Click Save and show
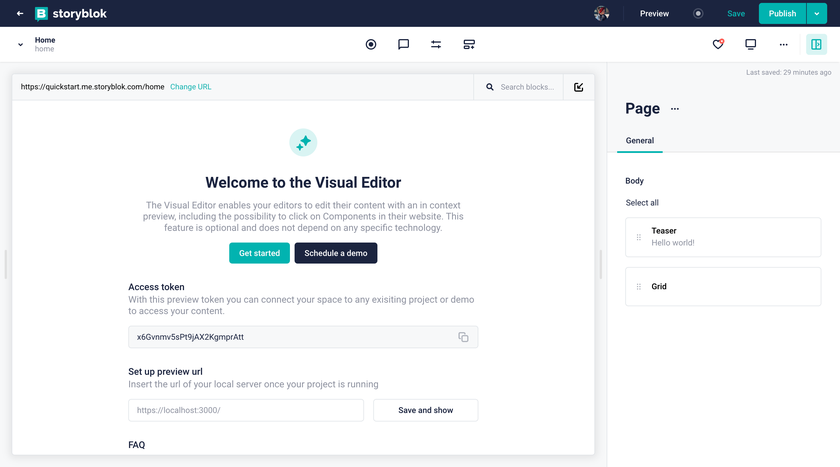840x467 pixels. click(426, 410)
